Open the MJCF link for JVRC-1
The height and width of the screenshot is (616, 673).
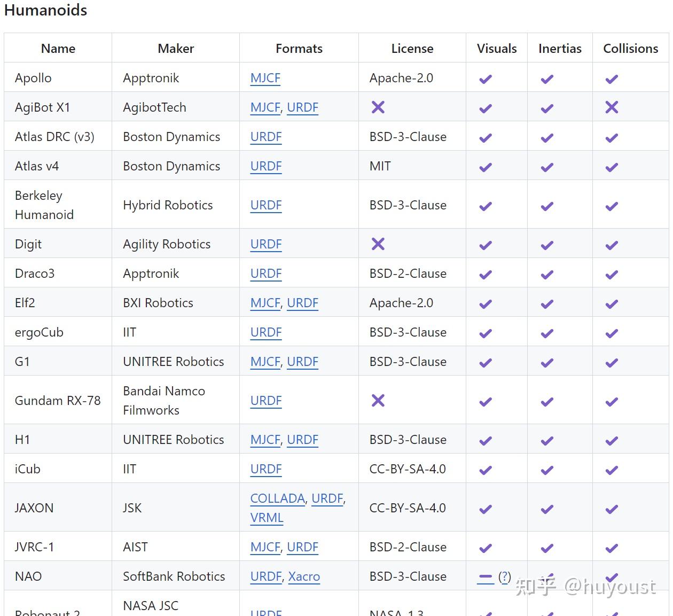pos(265,547)
